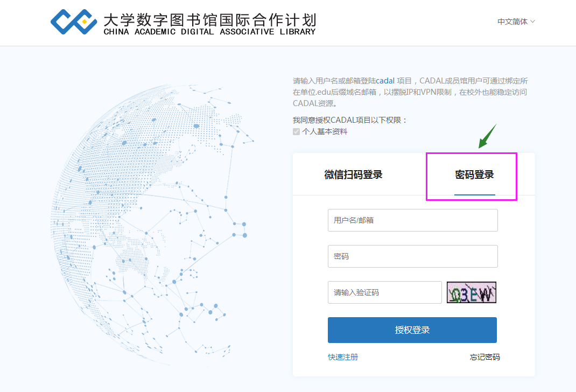Click the CADAL blue logo icon
The width and height of the screenshot is (576, 392).
click(74, 22)
